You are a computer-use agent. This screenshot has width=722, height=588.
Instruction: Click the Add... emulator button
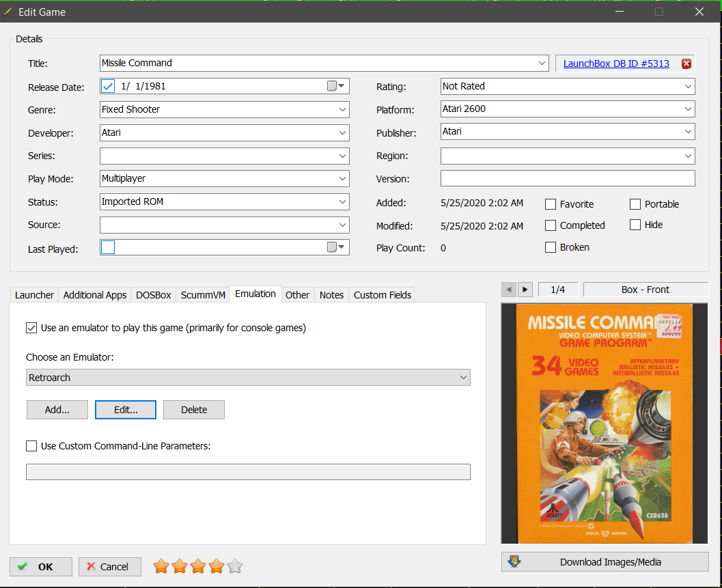57,410
